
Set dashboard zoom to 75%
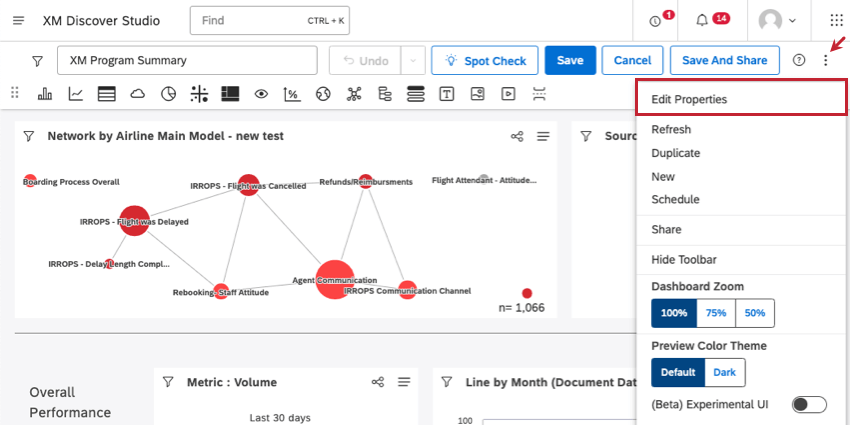coord(716,313)
